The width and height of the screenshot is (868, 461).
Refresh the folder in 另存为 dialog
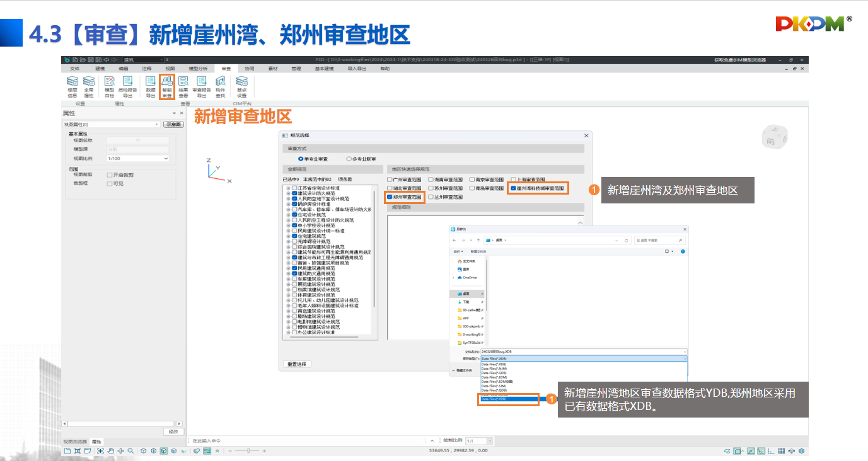point(625,241)
